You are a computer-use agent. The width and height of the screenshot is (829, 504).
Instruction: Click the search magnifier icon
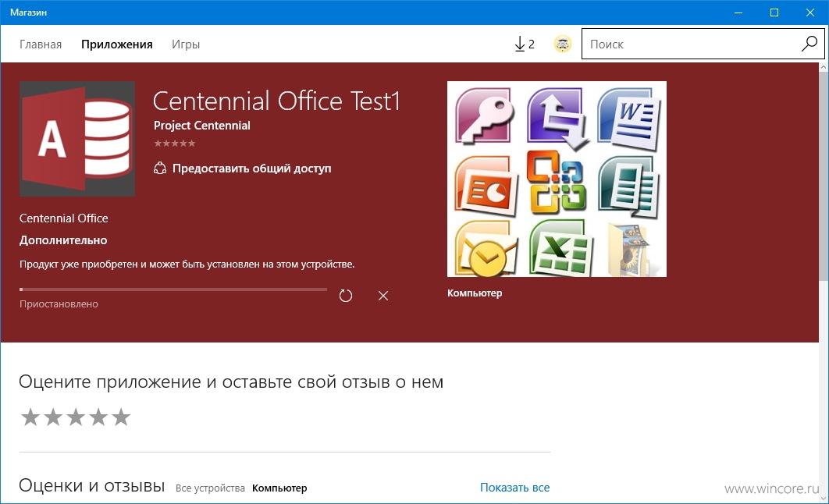click(809, 44)
